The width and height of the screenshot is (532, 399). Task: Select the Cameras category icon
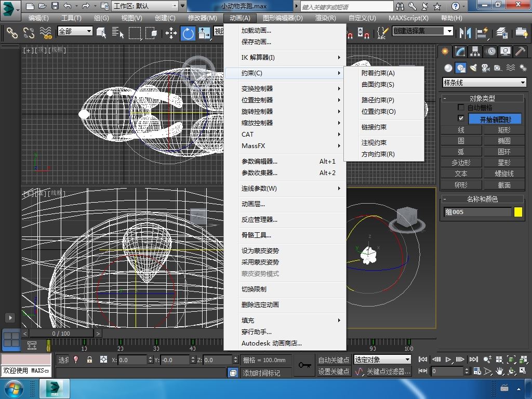point(485,68)
